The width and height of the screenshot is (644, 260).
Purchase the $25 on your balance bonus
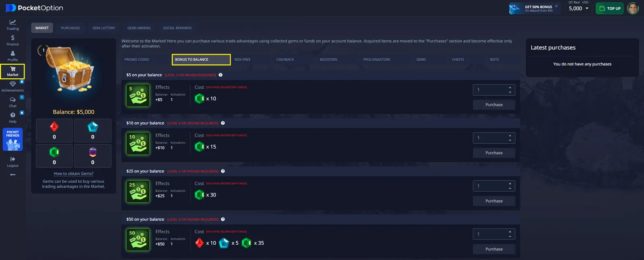[x=494, y=201]
